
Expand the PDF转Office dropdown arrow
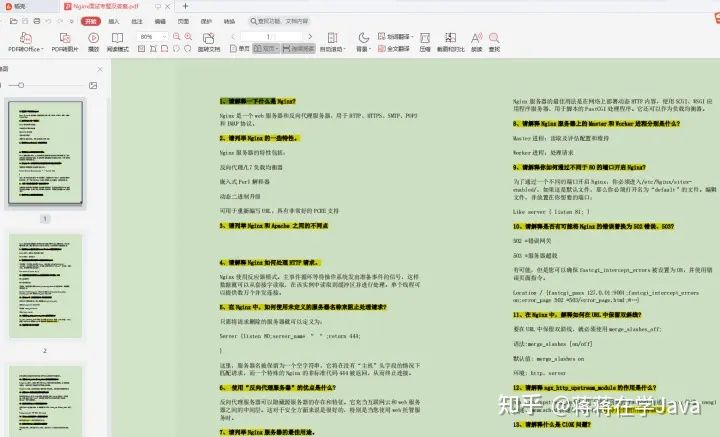click(x=42, y=50)
